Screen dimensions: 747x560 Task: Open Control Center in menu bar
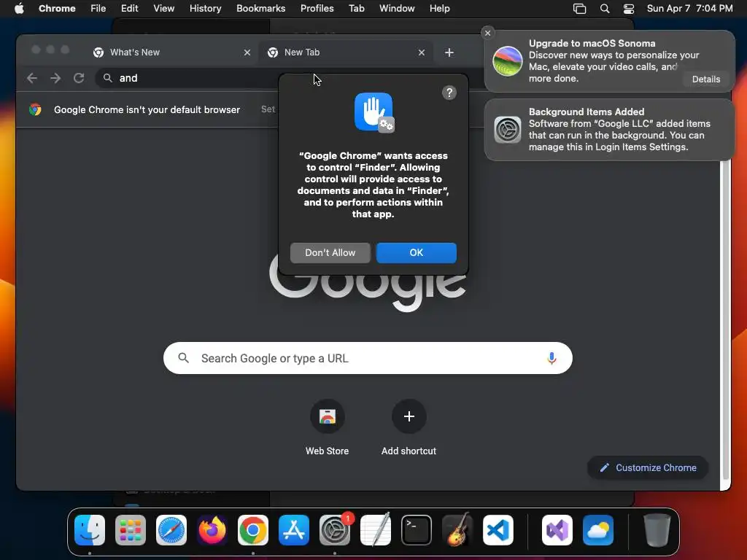[x=628, y=9]
